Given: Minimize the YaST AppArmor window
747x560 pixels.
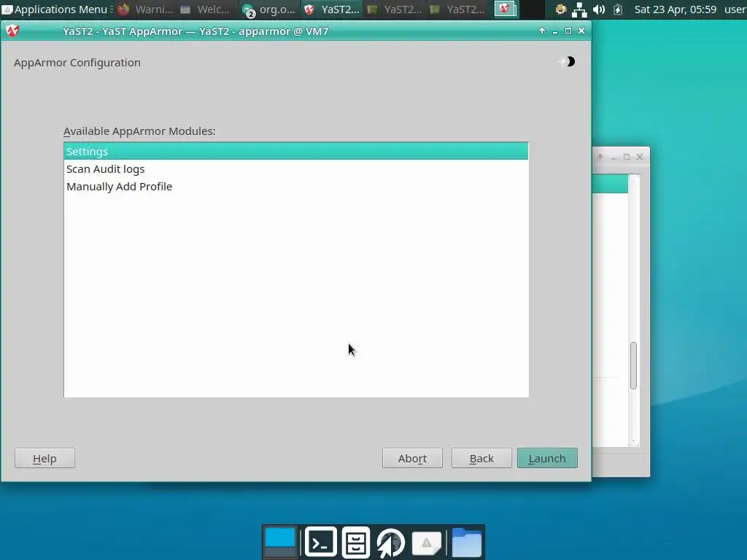Looking at the screenshot, I should pos(555,31).
